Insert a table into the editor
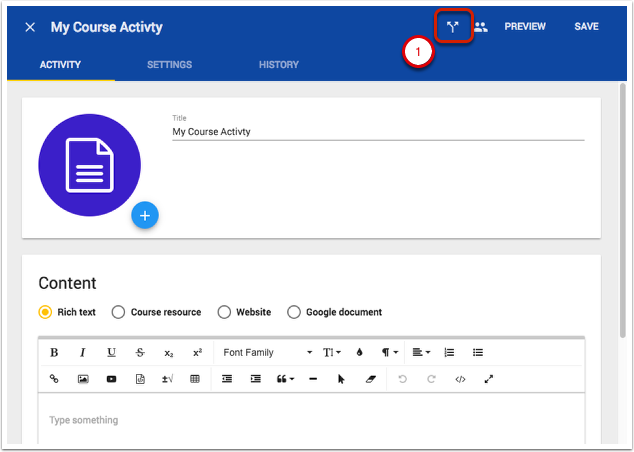The image size is (634, 452). point(195,380)
